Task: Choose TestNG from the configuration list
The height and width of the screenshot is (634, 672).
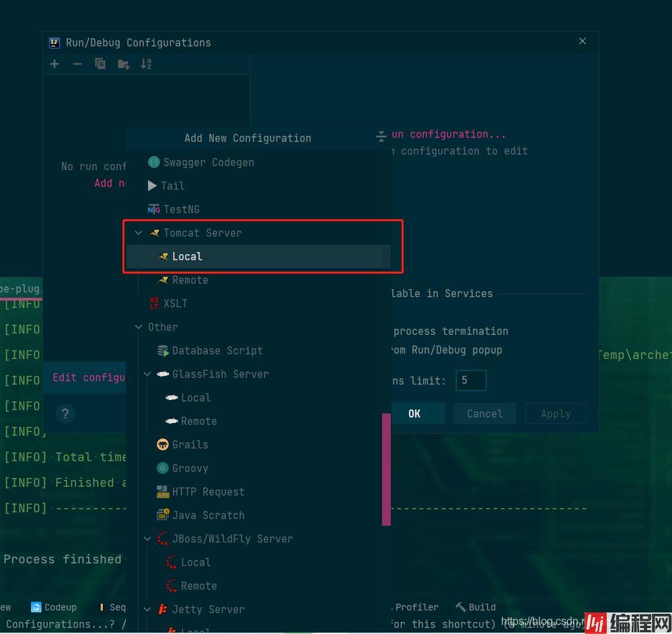Action: tap(181, 209)
